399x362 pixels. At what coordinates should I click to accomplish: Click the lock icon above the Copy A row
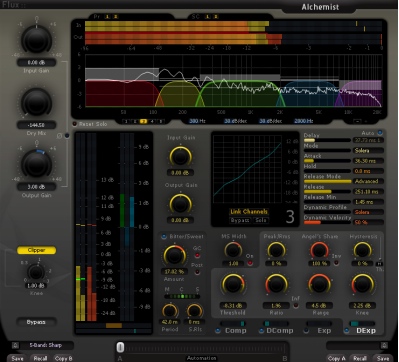coord(384,345)
